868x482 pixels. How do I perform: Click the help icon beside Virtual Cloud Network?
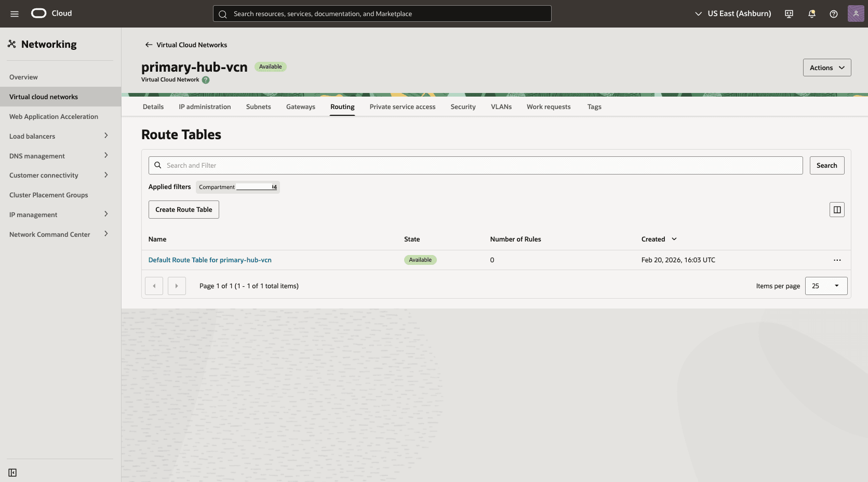click(x=206, y=80)
